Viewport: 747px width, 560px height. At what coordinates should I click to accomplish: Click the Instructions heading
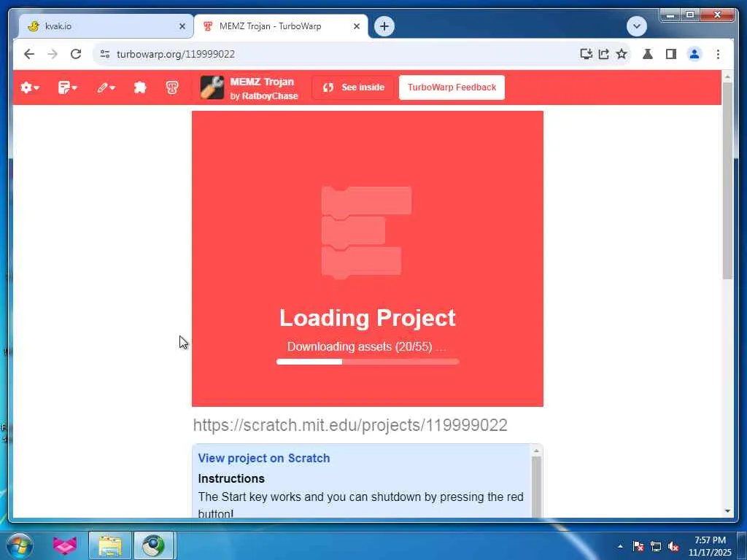pos(231,478)
